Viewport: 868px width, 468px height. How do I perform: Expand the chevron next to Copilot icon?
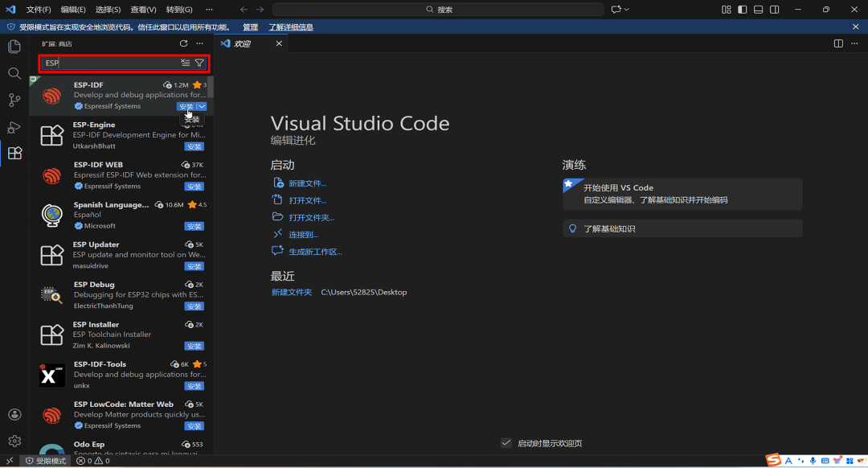pos(627,10)
